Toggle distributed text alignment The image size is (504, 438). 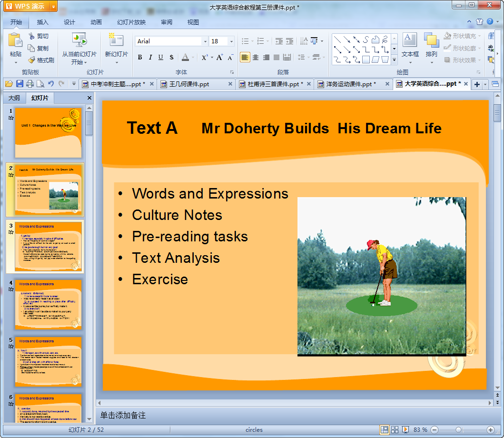pos(287,57)
